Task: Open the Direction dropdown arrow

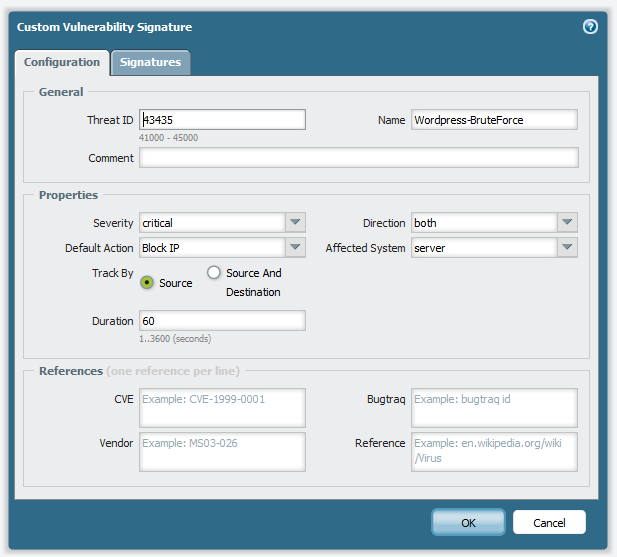Action: click(x=567, y=223)
